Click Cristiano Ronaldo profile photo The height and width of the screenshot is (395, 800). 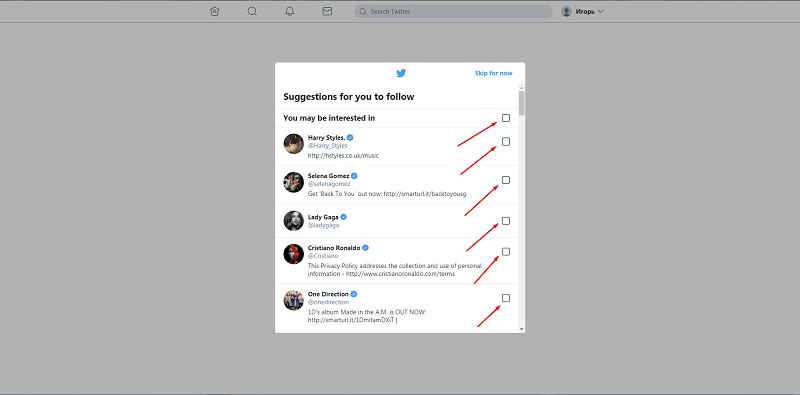click(x=294, y=254)
